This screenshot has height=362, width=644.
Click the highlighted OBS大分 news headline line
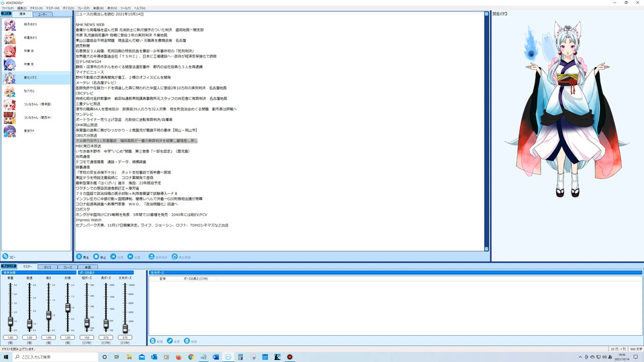(136, 141)
